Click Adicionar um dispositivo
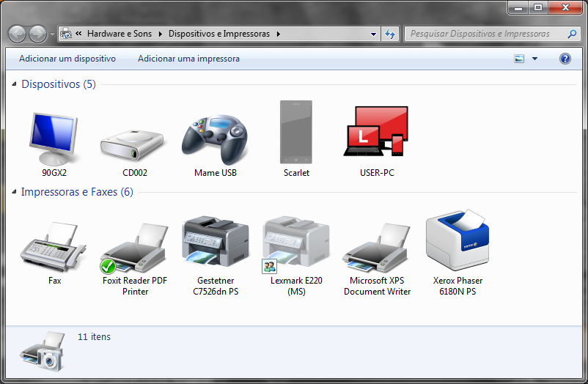 click(x=67, y=59)
